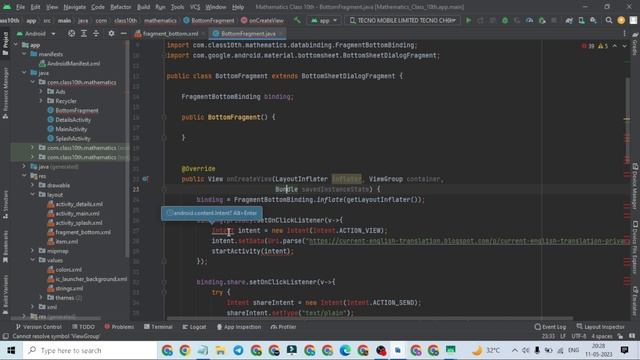Image resolution: width=640 pixels, height=360 pixels.
Task: Click the override gutter icon beside onCreateView
Action: 146,179
